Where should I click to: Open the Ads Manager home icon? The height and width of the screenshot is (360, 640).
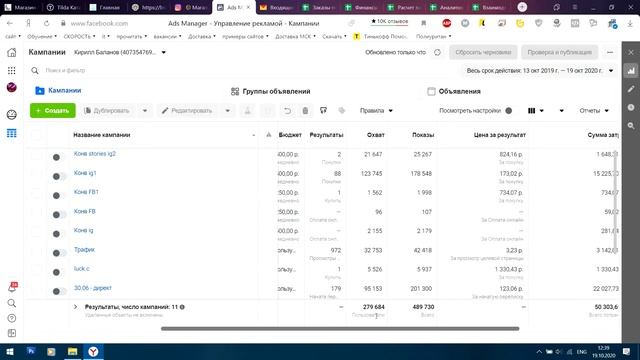12,52
